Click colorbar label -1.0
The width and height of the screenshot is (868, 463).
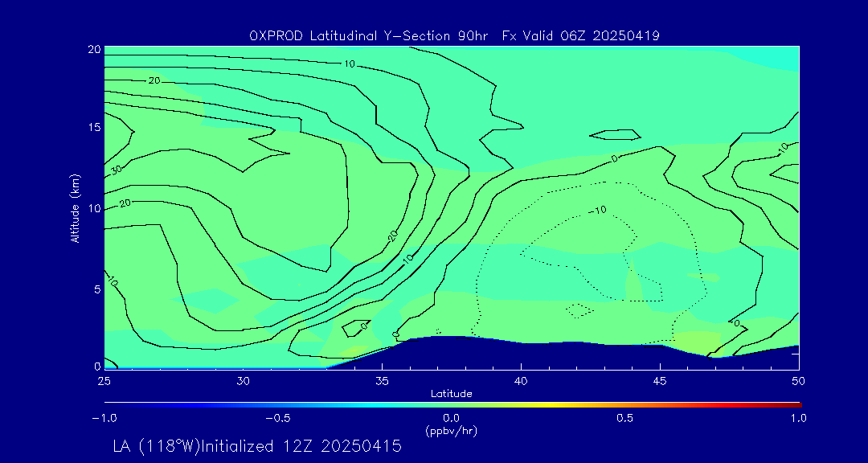coord(104,418)
